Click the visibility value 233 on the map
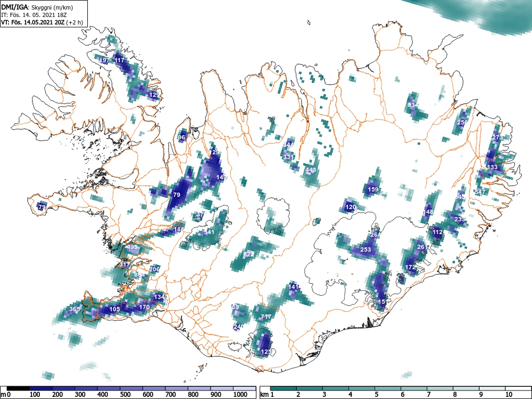The height and width of the screenshot is (399, 532). click(x=460, y=219)
